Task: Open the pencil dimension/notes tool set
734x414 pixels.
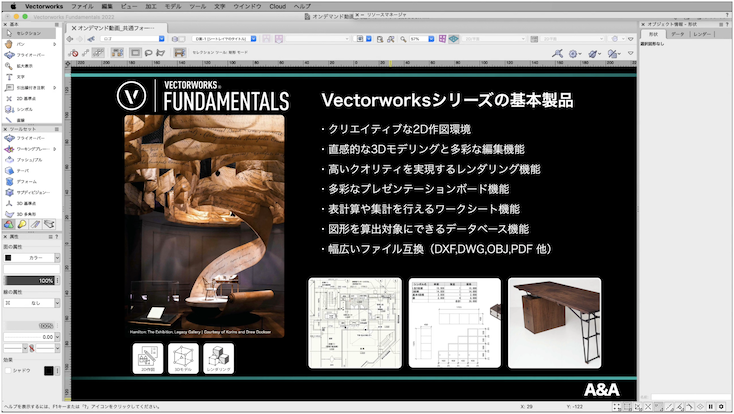Action: pos(36,224)
